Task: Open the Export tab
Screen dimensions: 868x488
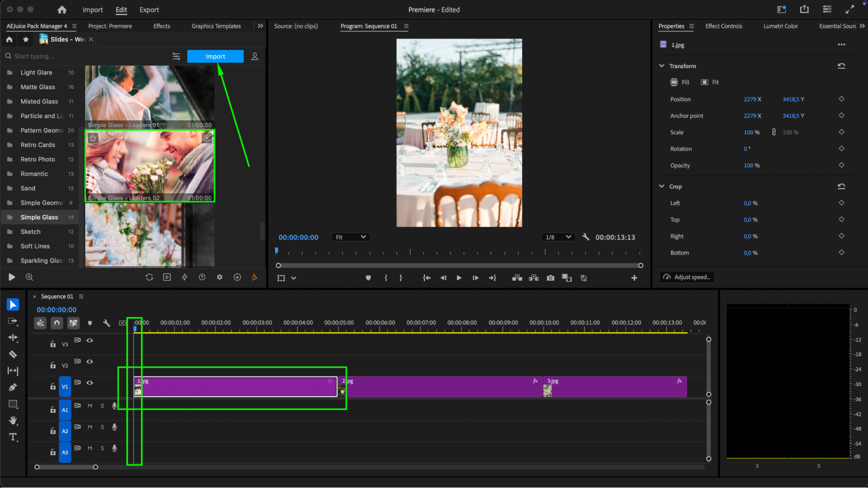Action: click(149, 10)
